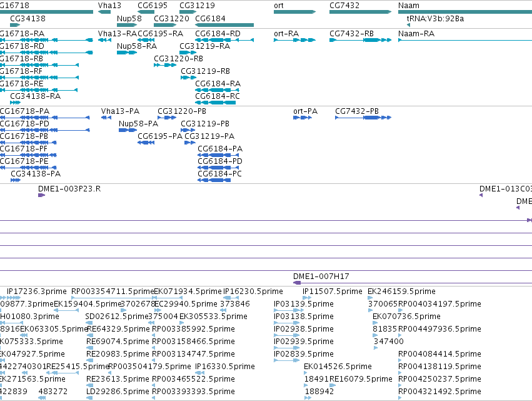Select EST IP16330.5prime
The height and width of the screenshot is (401, 532).
pyautogui.click(x=225, y=367)
